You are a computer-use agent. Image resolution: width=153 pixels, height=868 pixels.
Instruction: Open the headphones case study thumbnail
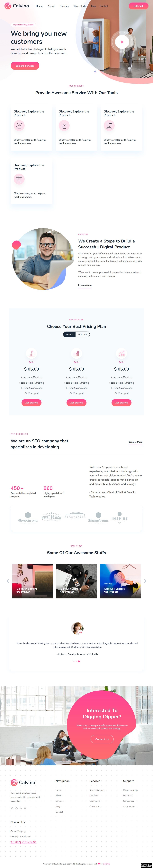pos(76,581)
